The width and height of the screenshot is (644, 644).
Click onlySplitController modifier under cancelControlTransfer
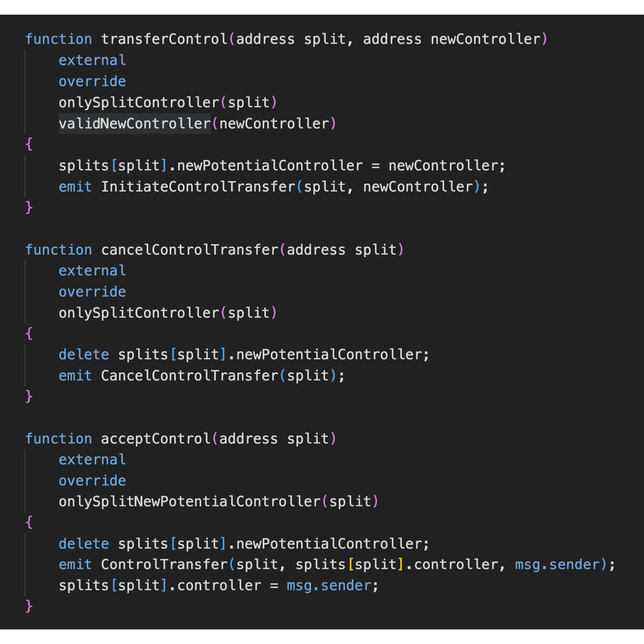pyautogui.click(x=139, y=313)
